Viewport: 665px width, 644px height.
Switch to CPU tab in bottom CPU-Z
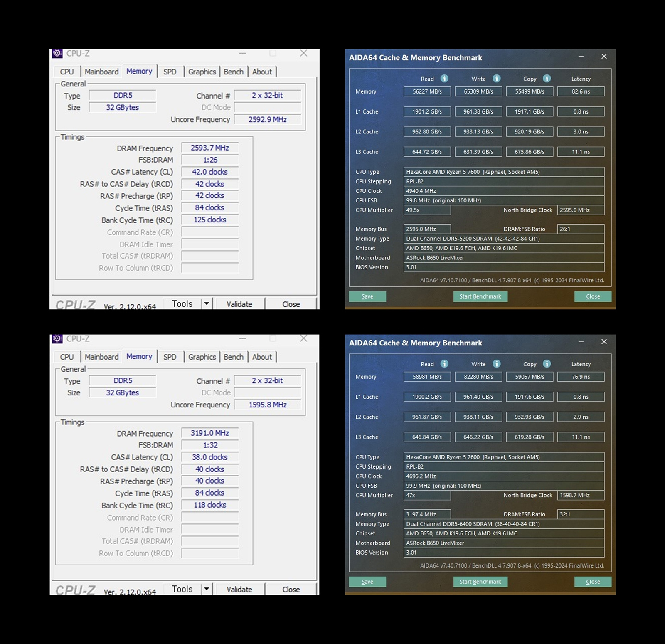click(x=66, y=357)
